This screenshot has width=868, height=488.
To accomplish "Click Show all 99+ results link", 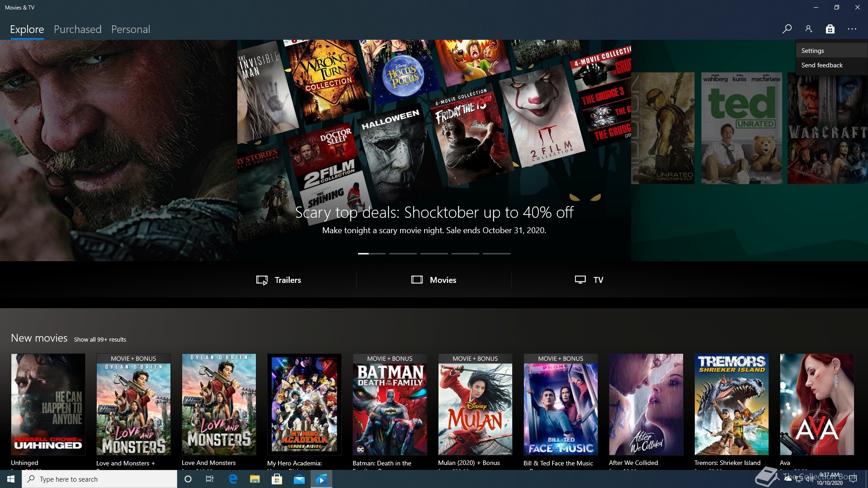I will [x=100, y=339].
